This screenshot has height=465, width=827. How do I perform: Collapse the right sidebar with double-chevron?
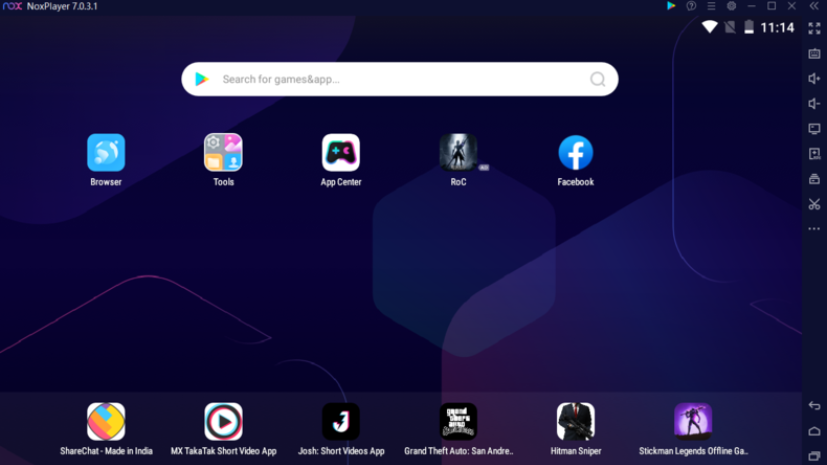pos(814,6)
